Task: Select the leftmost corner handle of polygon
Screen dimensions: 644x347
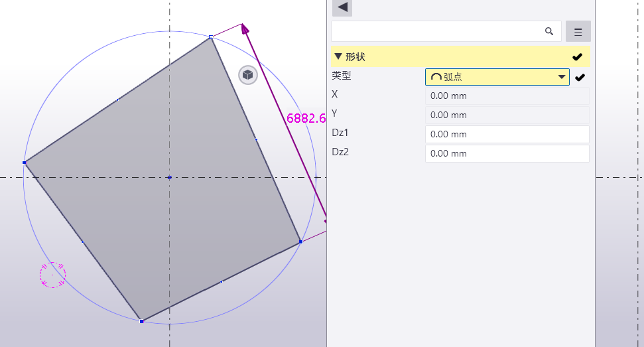Action: point(25,163)
